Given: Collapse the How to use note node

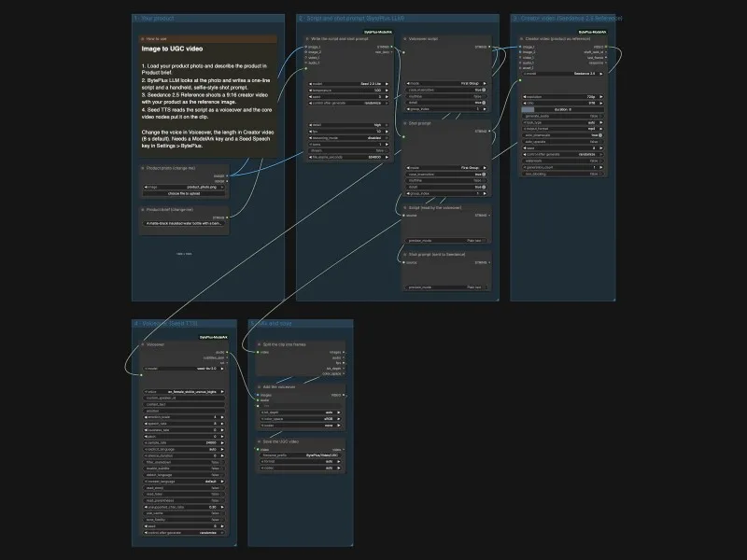Looking at the screenshot, I should [x=143, y=39].
